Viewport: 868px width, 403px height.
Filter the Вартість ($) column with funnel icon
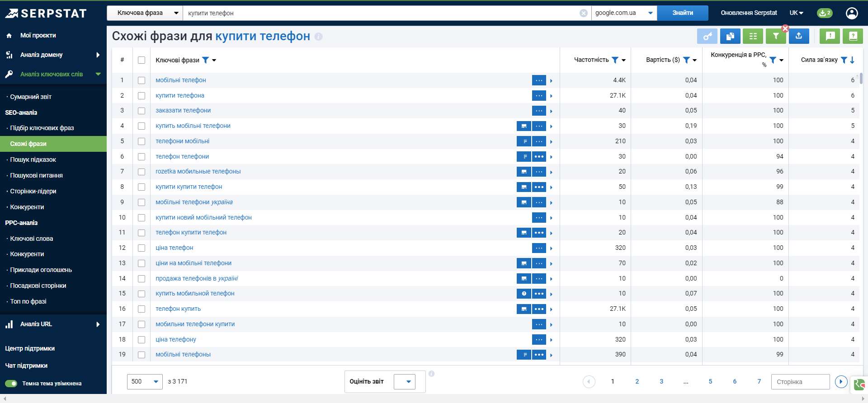[x=686, y=60]
